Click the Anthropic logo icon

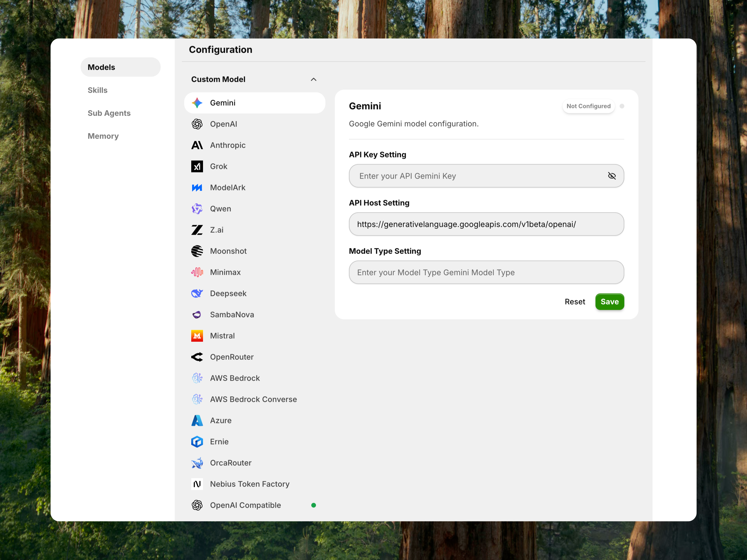197,145
